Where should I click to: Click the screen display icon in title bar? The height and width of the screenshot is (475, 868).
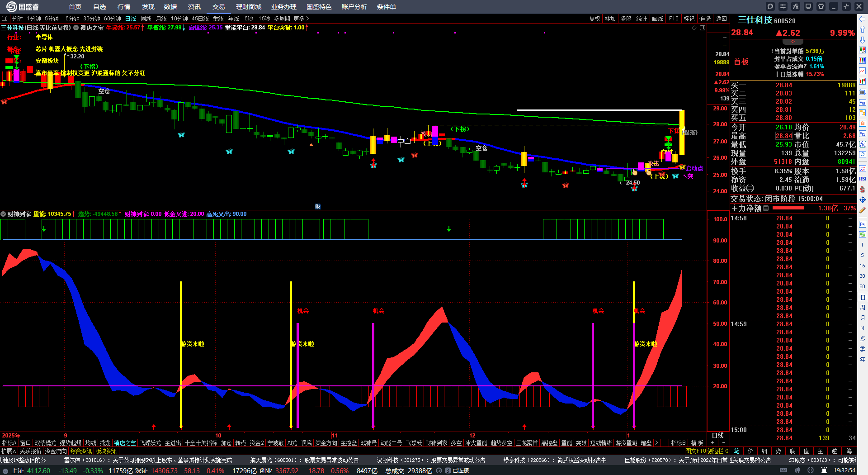(x=808, y=6)
